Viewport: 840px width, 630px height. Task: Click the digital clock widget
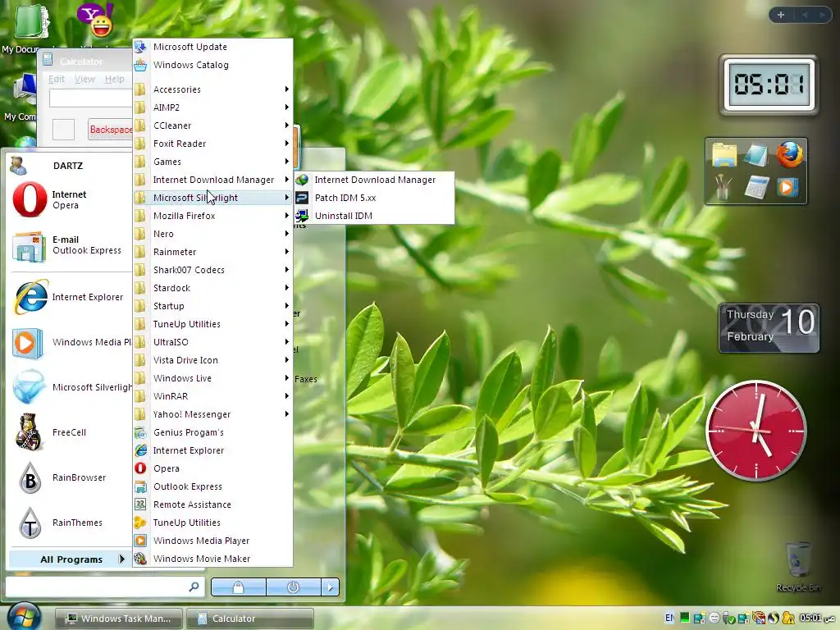769,84
